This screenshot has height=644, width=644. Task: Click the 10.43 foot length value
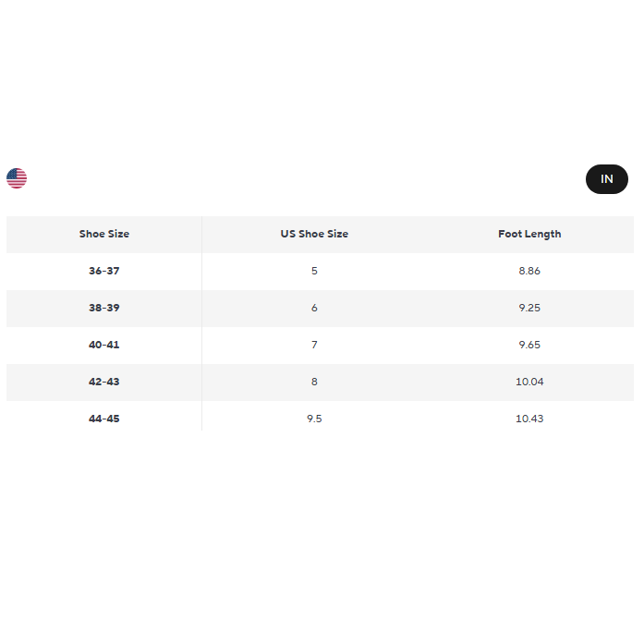click(x=529, y=419)
